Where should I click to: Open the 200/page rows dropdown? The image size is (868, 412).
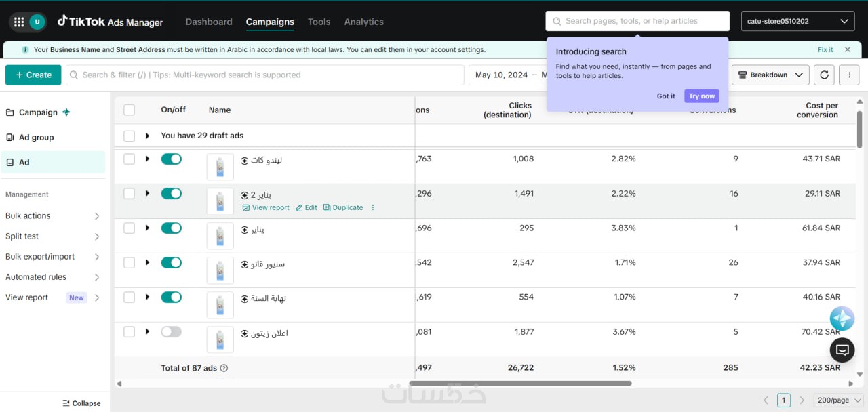[x=838, y=400]
